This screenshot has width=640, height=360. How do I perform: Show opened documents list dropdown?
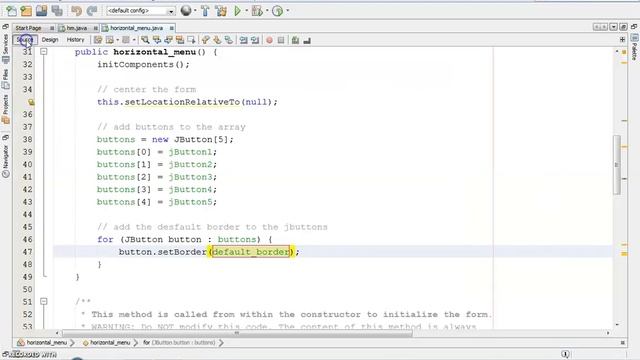click(613, 27)
